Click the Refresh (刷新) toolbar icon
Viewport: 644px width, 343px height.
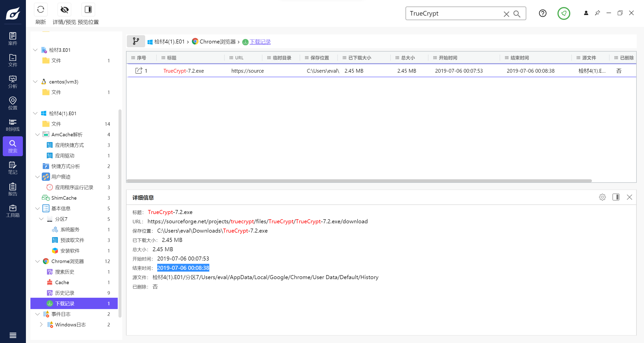(x=41, y=10)
